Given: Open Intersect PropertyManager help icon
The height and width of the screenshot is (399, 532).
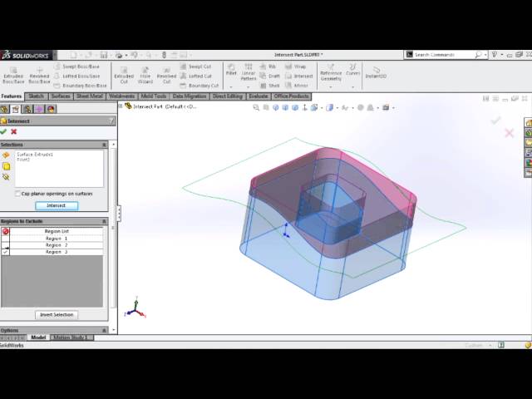Looking at the screenshot, I should coord(111,121).
